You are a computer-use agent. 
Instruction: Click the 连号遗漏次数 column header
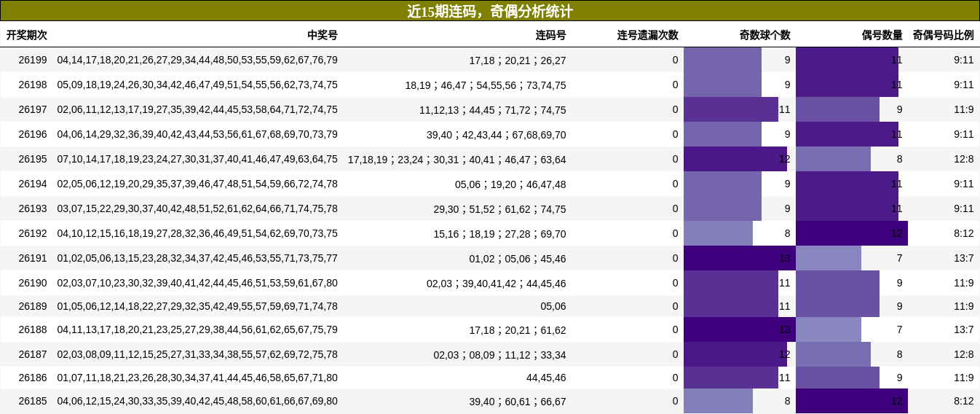tap(648, 35)
